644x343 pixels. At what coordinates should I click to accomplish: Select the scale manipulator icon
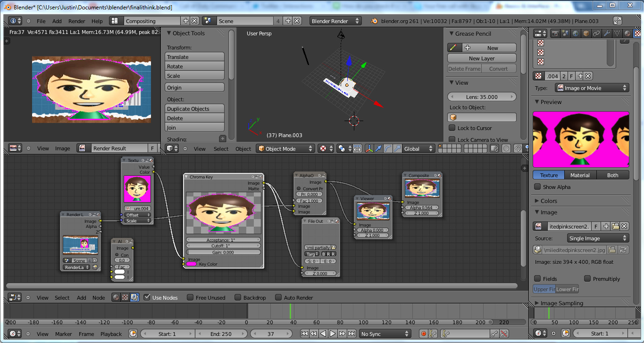pos(397,148)
